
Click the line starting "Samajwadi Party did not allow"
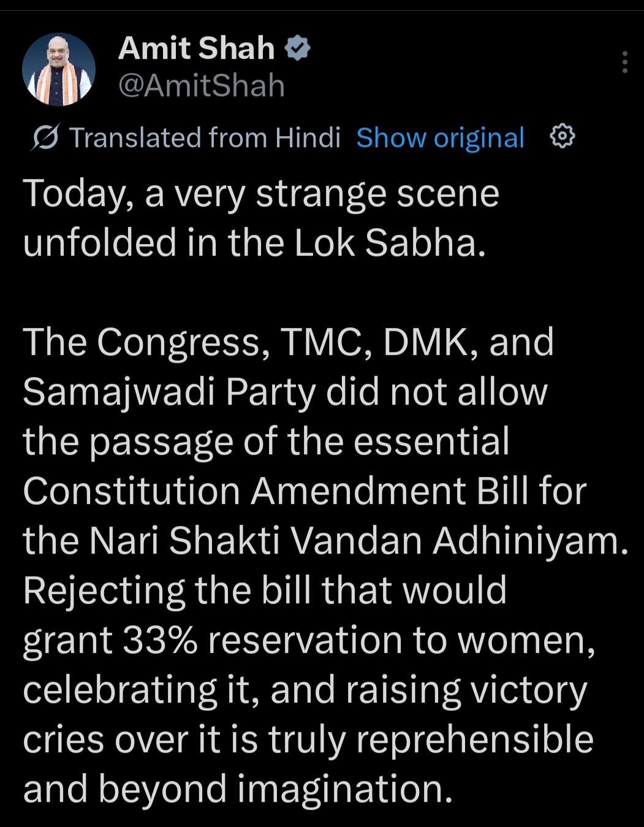click(x=285, y=392)
